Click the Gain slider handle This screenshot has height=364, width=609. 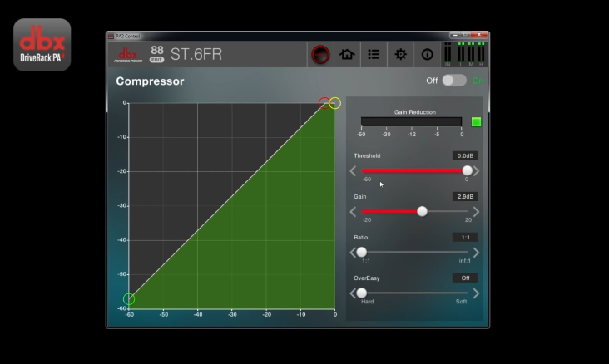point(422,212)
